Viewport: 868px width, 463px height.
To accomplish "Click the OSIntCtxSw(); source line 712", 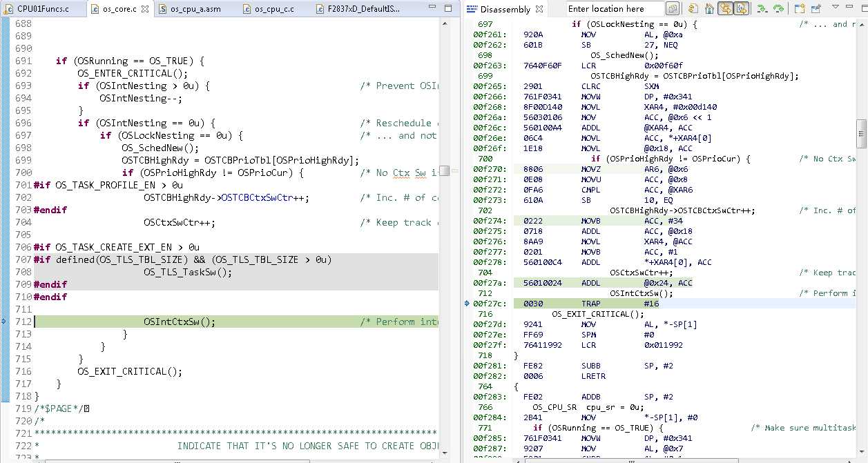I will (180, 322).
